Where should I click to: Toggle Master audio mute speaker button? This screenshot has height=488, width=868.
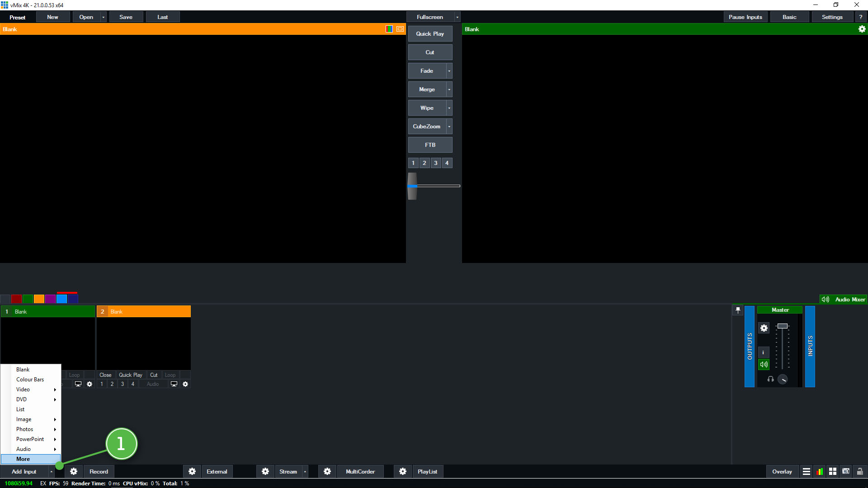(x=764, y=364)
